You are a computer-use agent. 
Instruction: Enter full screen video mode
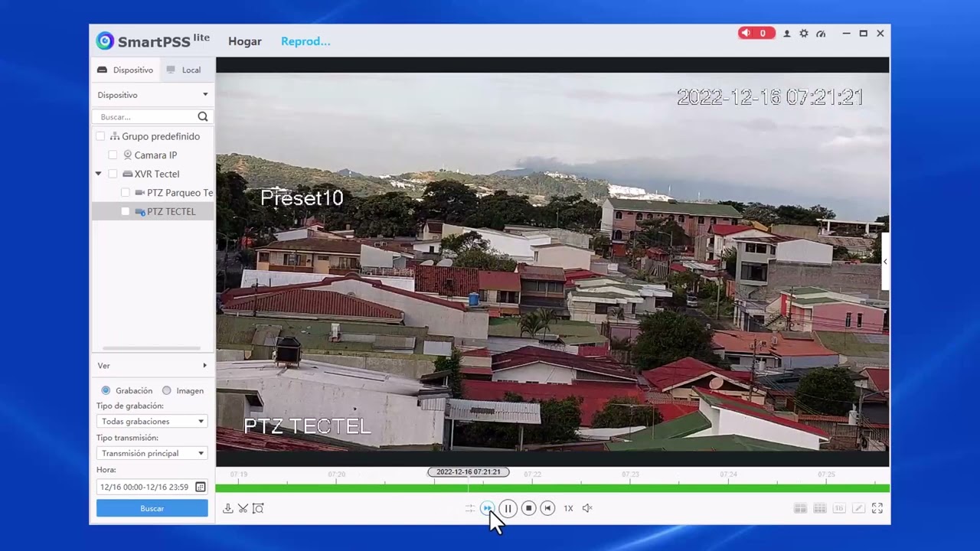(877, 508)
